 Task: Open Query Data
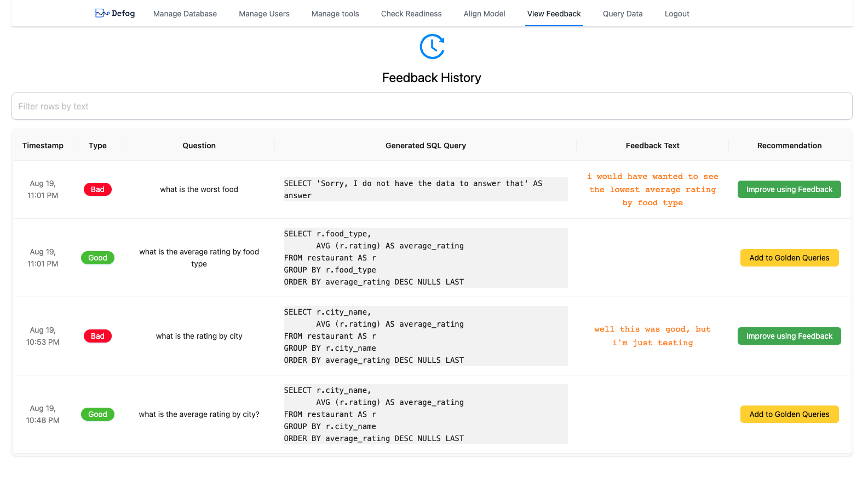622,14
